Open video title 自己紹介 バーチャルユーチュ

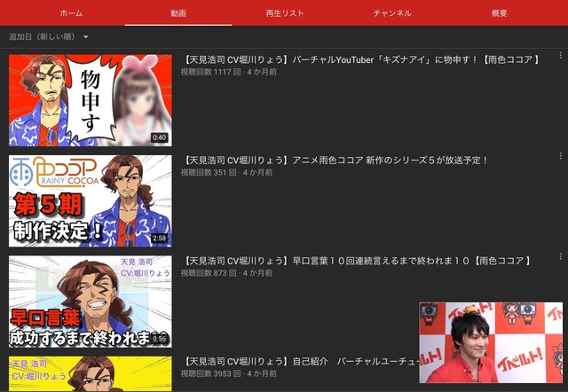[x=301, y=361]
